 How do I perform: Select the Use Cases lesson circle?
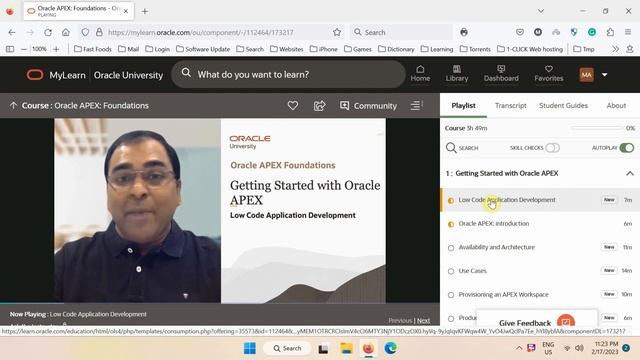(451, 271)
